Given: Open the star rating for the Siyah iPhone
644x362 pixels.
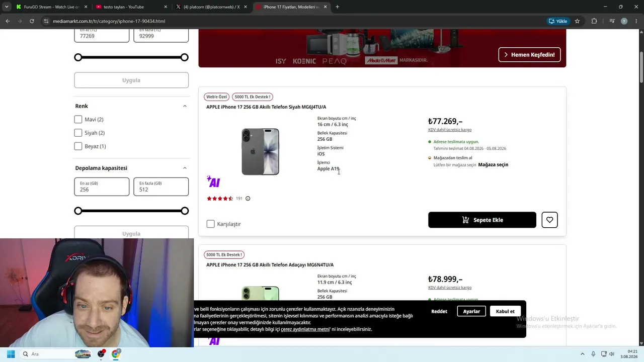Looking at the screenshot, I should (220, 199).
